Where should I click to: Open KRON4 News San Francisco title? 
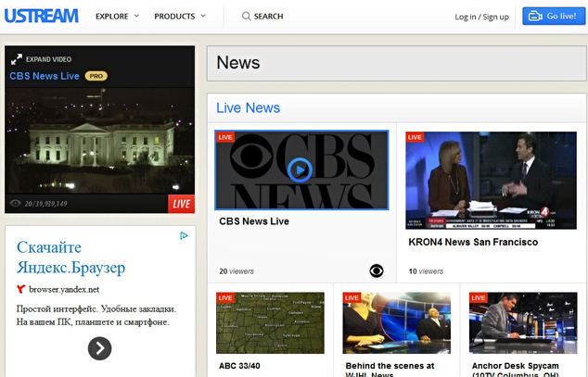click(x=473, y=242)
